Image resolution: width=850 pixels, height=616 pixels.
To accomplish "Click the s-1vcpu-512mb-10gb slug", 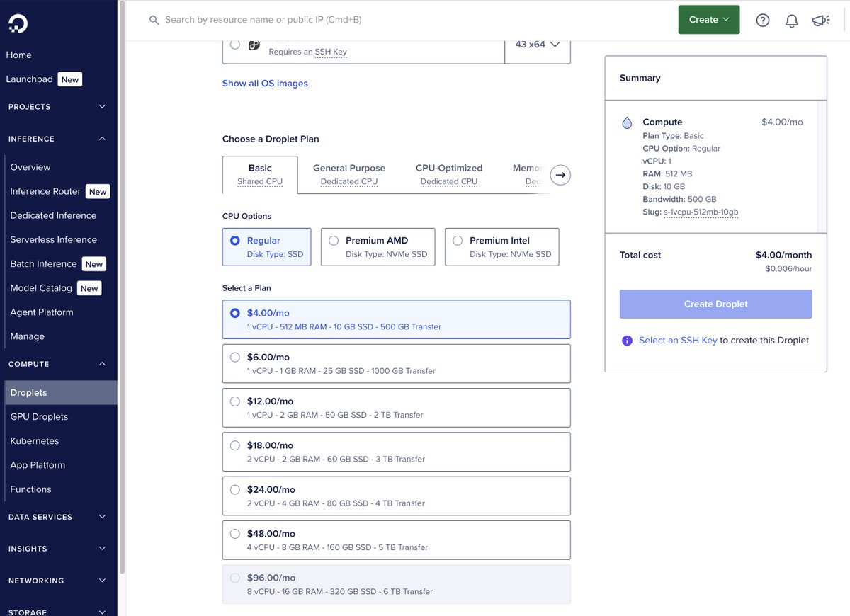I will tap(701, 212).
